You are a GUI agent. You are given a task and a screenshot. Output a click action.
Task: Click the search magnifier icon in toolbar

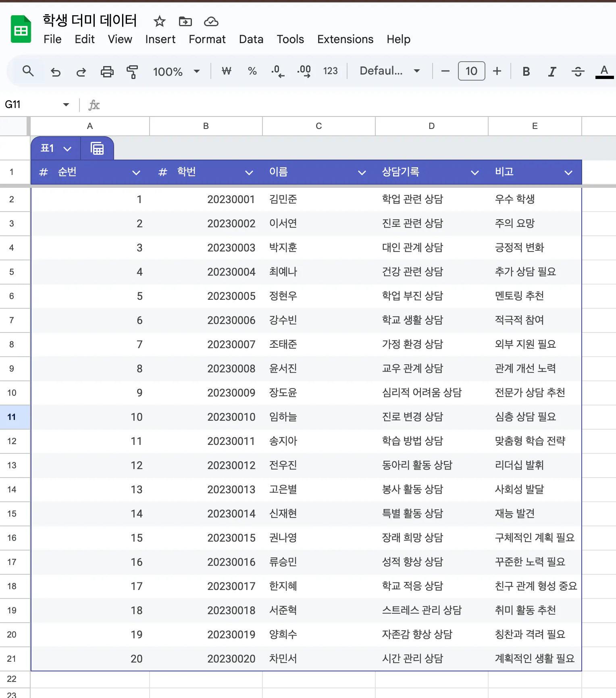click(28, 71)
